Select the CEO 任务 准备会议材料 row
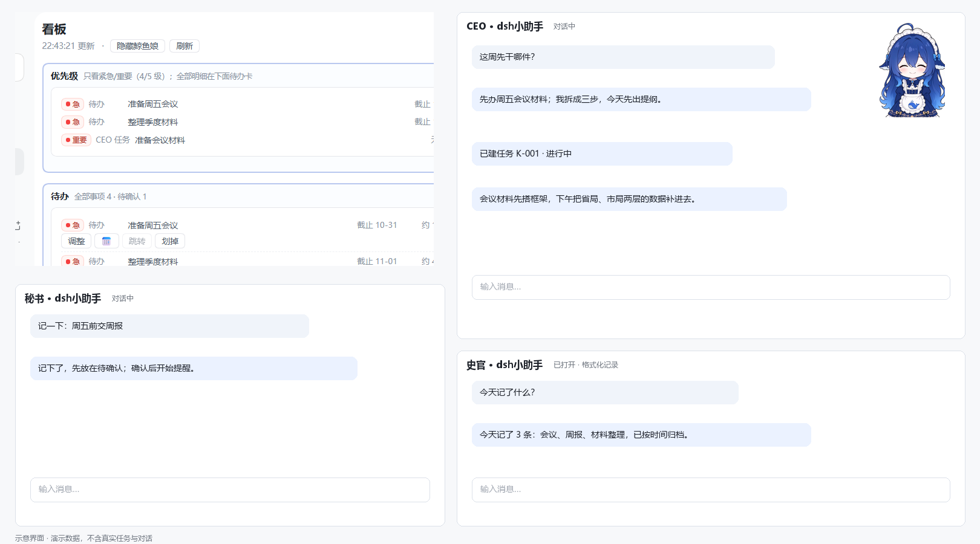 click(246, 140)
